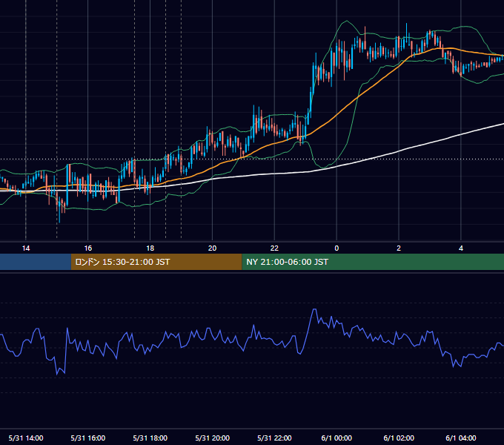The image size is (504, 445).
Task: Click the hour 16 axis label
Action: (x=87, y=248)
